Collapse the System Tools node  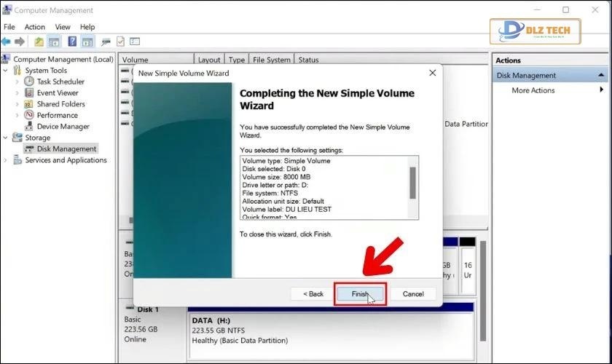(x=7, y=71)
